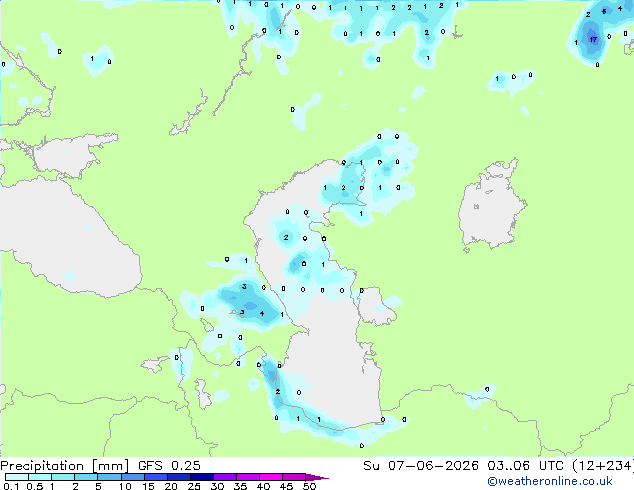Click the '0.1' legend scale label
This screenshot has height=490, width=634.
pos(11,486)
